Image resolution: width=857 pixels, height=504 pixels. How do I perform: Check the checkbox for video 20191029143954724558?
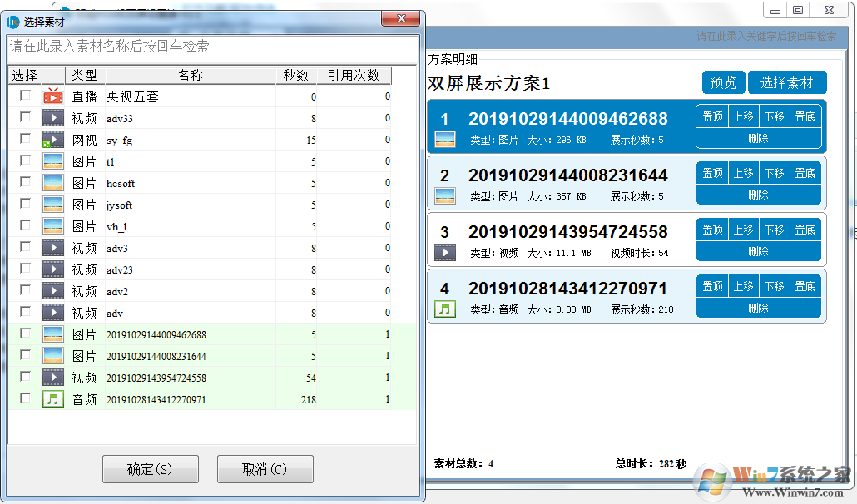tap(23, 377)
